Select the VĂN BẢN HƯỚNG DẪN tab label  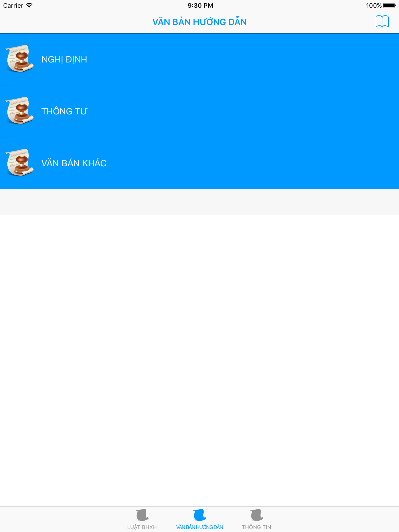(199, 527)
